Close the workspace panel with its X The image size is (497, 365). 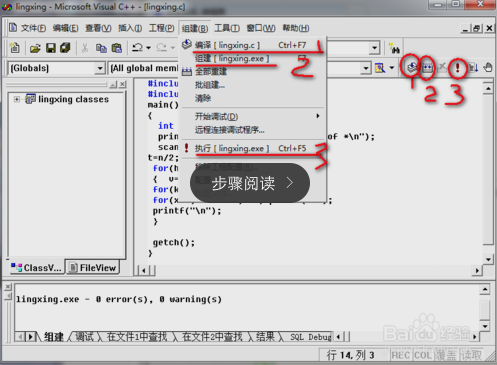tap(123, 84)
